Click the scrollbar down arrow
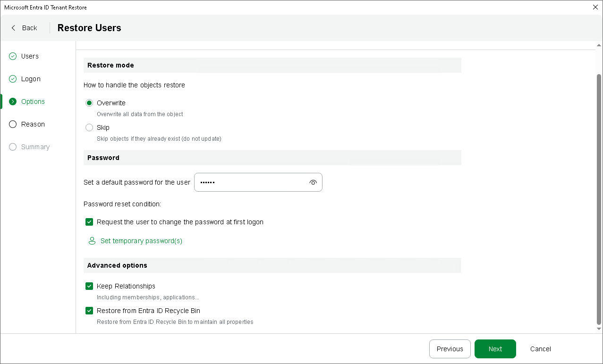Viewport: 603px width, 364px height. pos(599,329)
